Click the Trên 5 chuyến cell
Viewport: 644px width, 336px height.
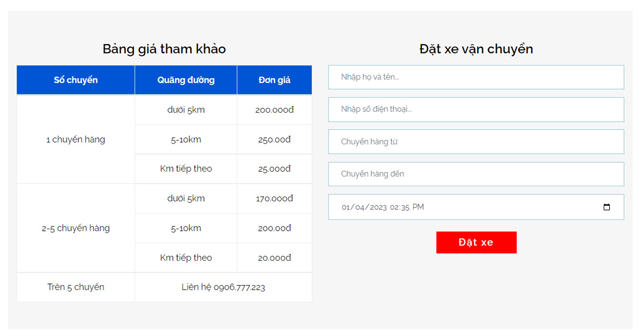[x=76, y=287]
